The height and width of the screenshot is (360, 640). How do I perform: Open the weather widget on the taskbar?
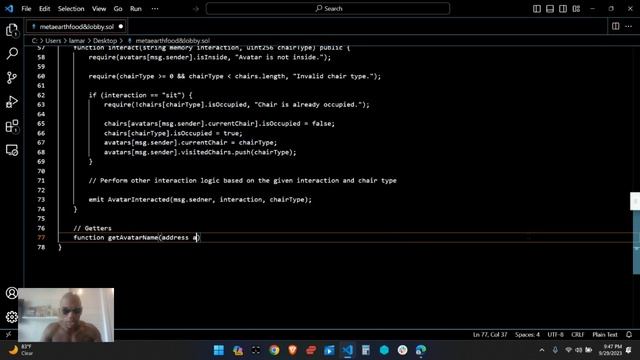pos(21,350)
